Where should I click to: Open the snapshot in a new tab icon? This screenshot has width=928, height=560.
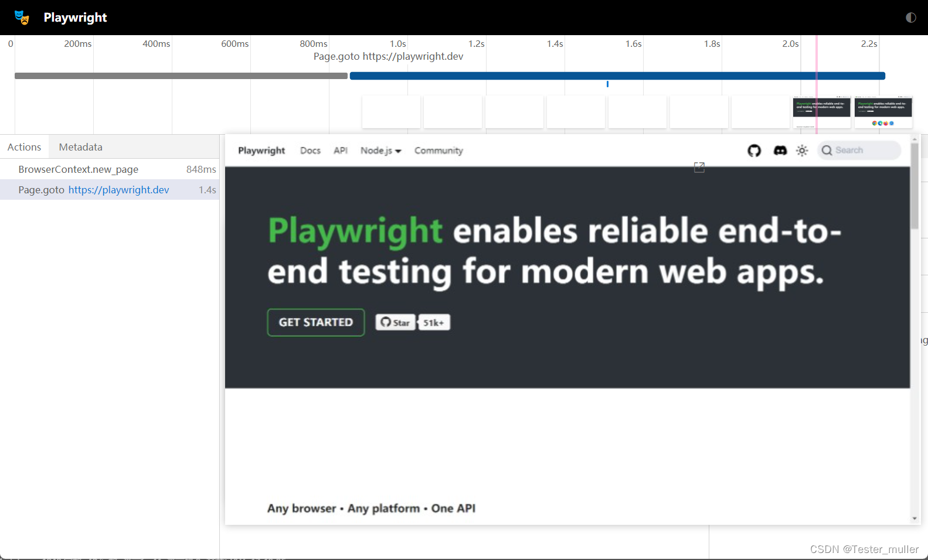(699, 168)
